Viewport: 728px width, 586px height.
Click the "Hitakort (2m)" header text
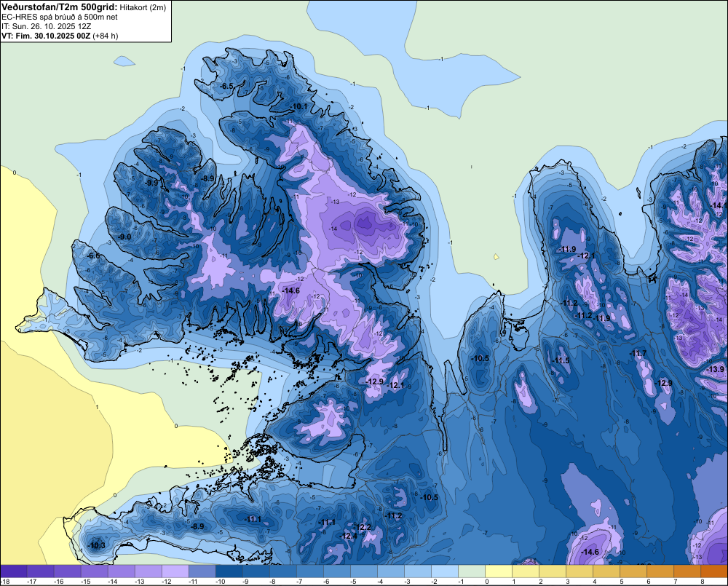pyautogui.click(x=143, y=7)
